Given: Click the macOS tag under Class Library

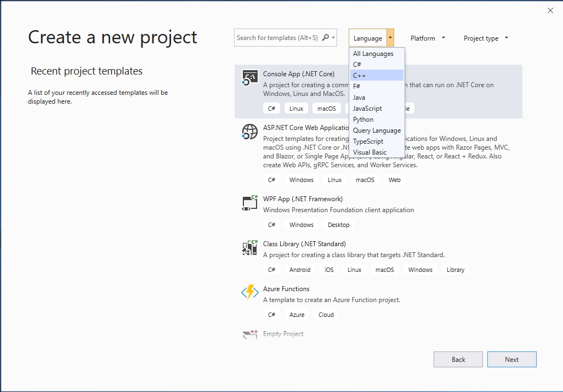Looking at the screenshot, I should 384,270.
